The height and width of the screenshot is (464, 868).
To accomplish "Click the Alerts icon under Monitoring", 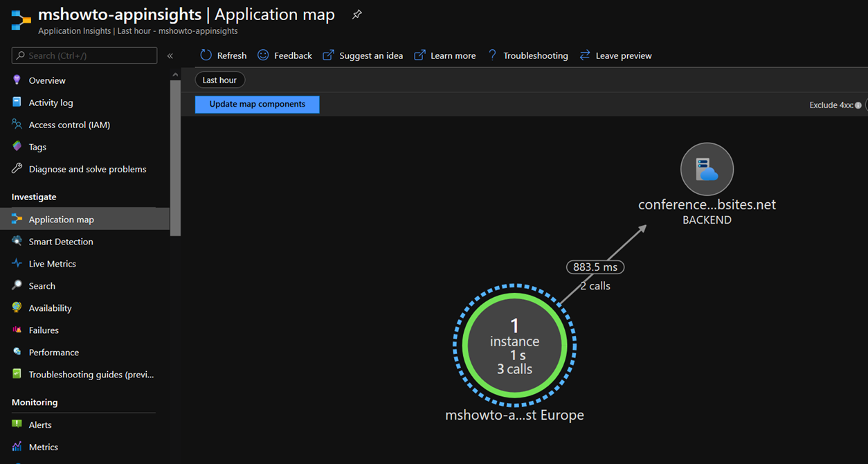I will 17,425.
